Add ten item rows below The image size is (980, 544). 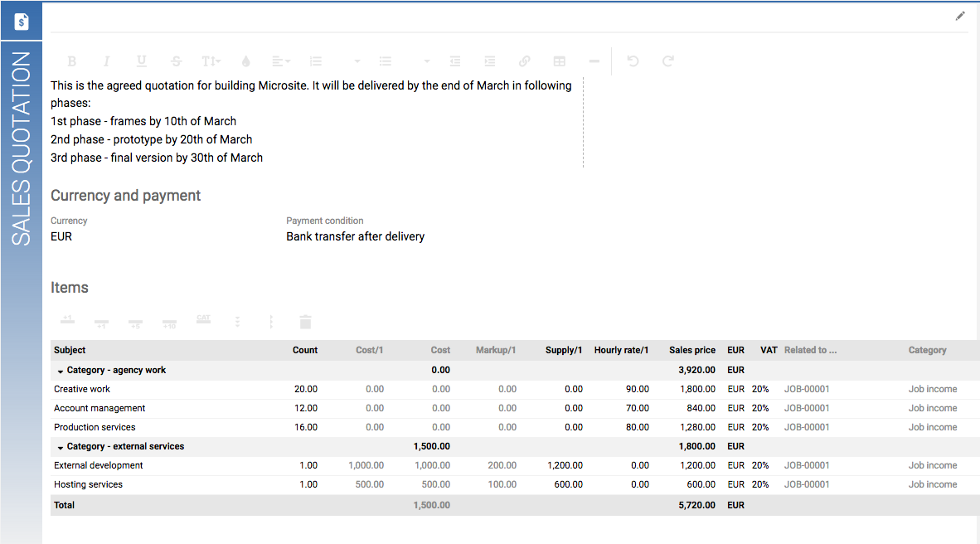(169, 323)
